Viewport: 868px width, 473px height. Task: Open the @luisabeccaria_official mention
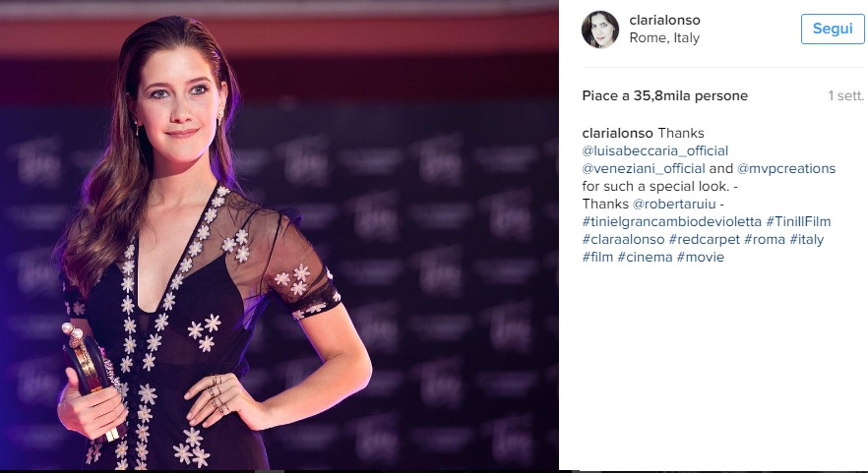654,151
